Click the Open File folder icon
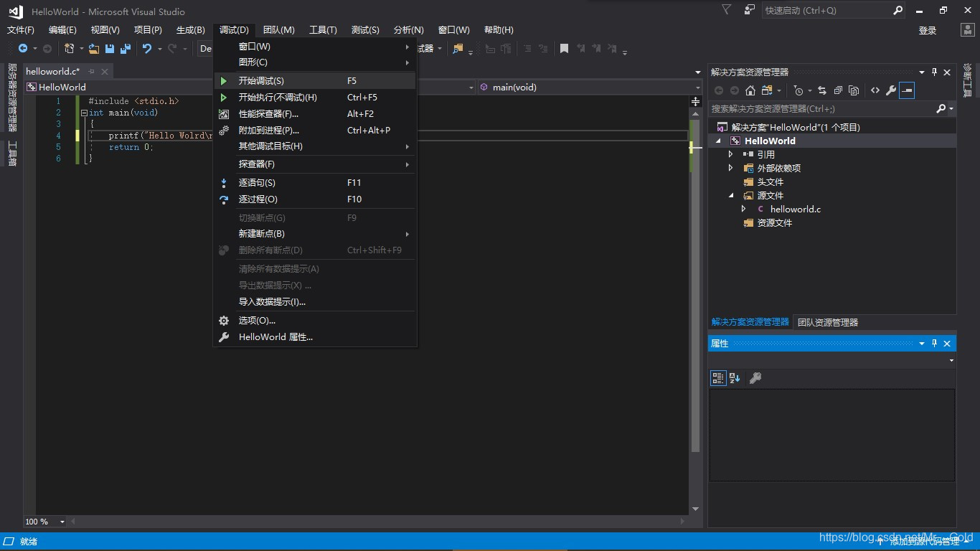Screen dimensions: 980x551 tap(94, 49)
